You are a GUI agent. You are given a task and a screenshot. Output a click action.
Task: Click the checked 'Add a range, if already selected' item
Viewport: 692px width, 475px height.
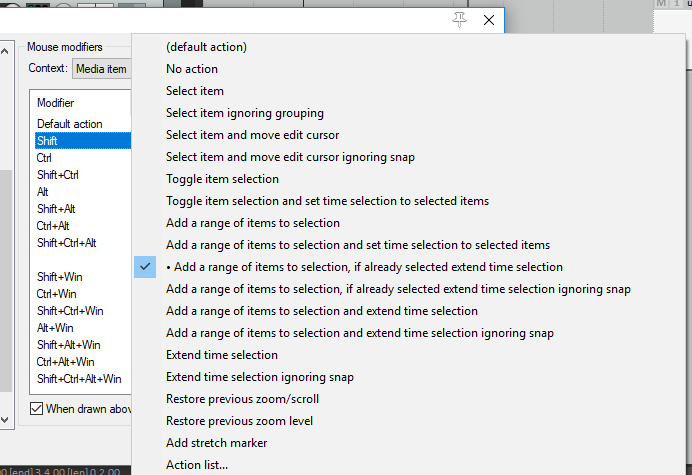364,267
